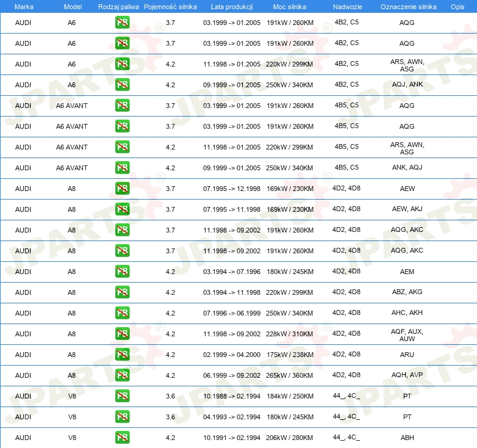477x448 pixels.
Task: Select the fuel icon in the A6 AVANT 220kW row
Action: [122, 146]
